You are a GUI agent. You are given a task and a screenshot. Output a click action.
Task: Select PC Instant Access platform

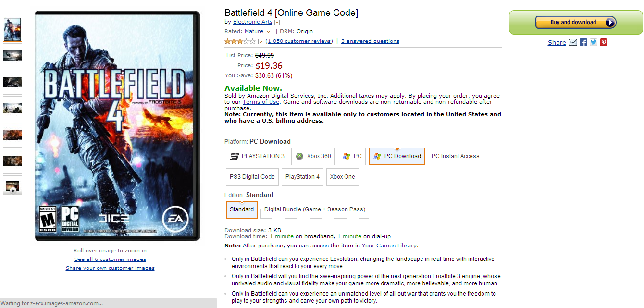point(455,156)
